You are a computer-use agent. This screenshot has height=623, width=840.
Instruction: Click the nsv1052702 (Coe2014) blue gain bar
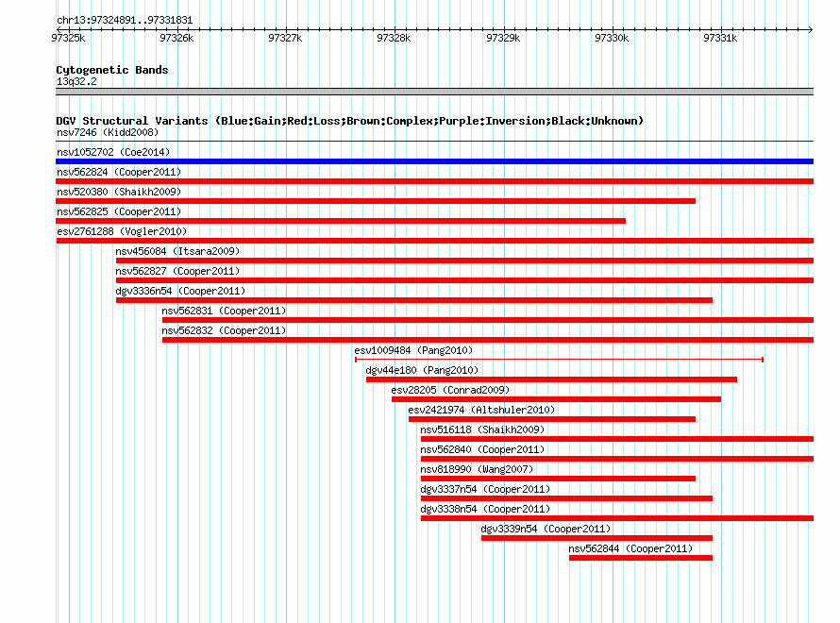(x=434, y=161)
